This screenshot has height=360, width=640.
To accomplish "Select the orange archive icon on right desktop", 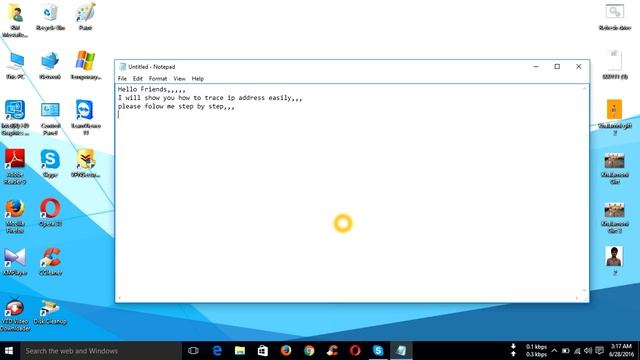I will click(x=614, y=117).
